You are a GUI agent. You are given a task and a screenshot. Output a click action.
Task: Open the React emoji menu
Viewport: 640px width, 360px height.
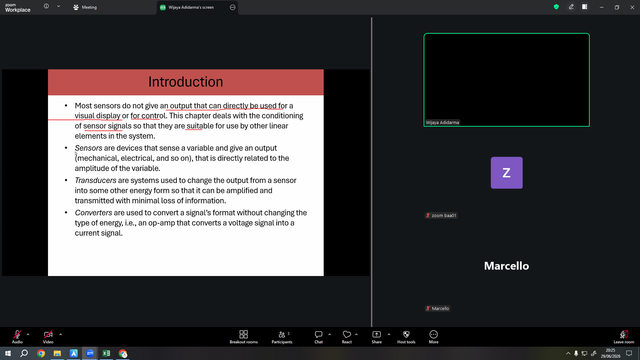click(347, 337)
